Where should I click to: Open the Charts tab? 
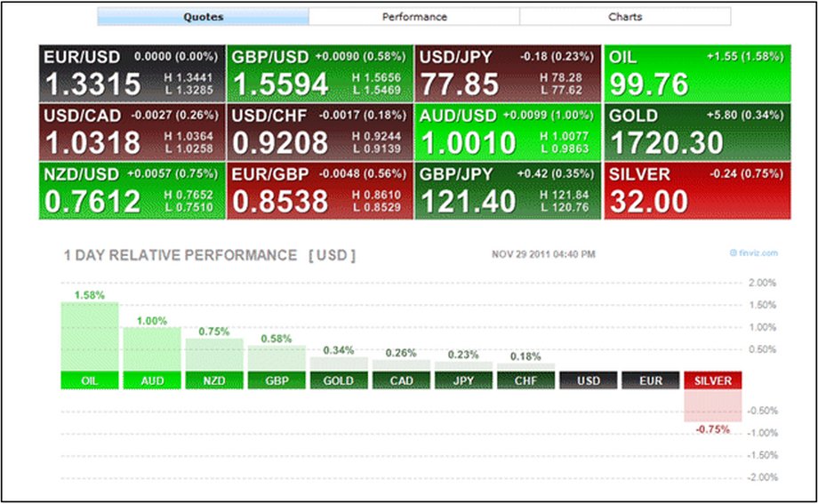[x=625, y=17]
